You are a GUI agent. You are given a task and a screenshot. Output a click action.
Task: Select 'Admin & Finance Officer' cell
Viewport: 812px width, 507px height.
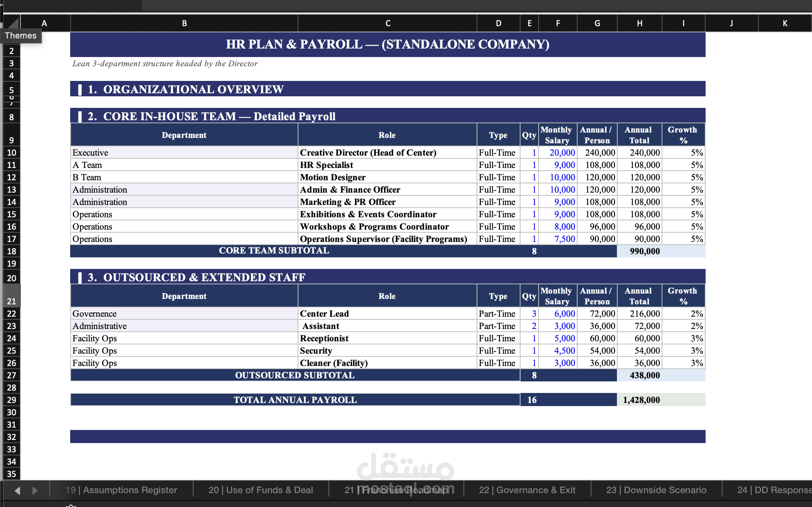pos(387,190)
